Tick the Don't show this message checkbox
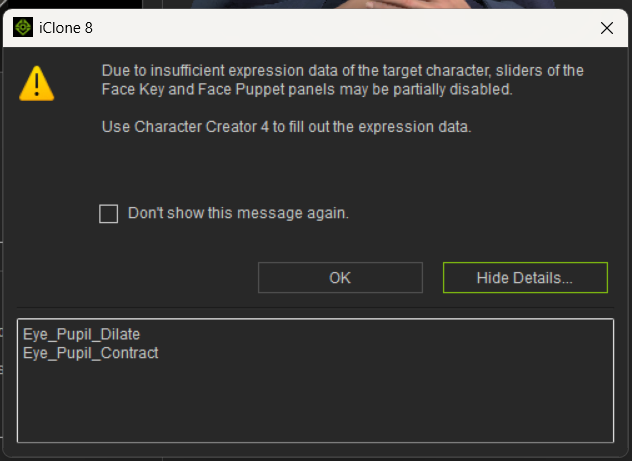 (x=108, y=214)
